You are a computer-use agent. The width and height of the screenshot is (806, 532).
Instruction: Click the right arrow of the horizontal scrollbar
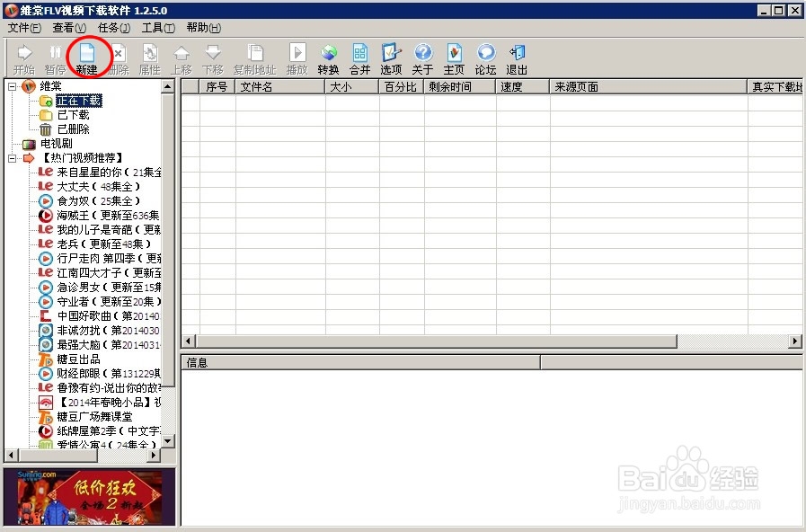[x=796, y=341]
